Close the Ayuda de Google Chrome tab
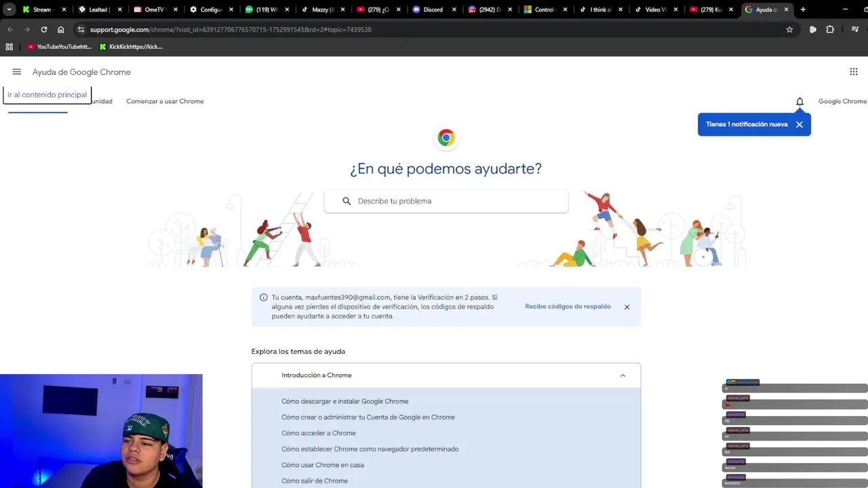 click(787, 9)
